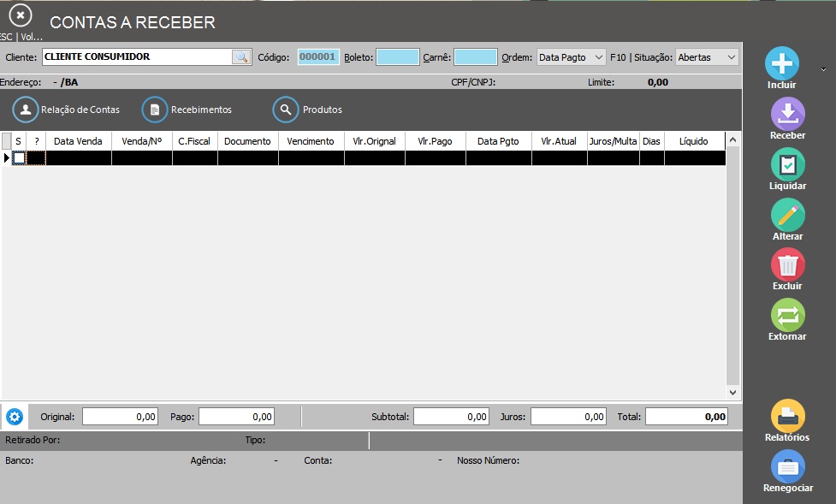Open settings gear near totals

point(14,417)
